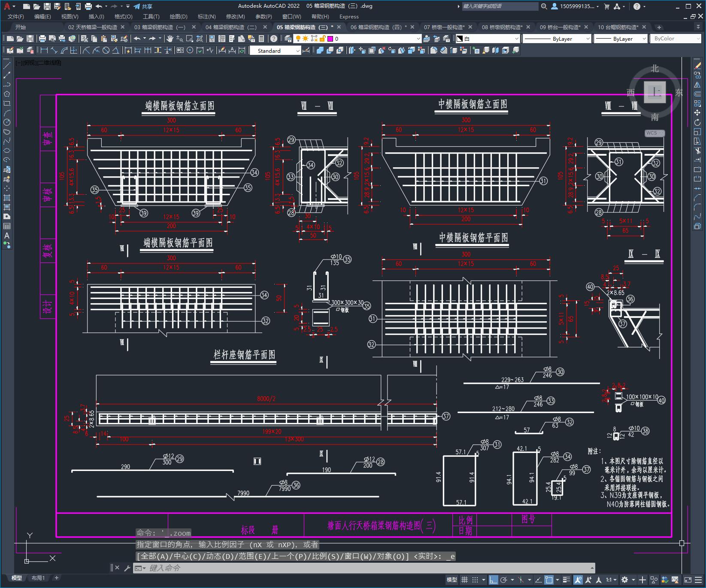Toggle Ortho mode in status bar

(x=493, y=580)
